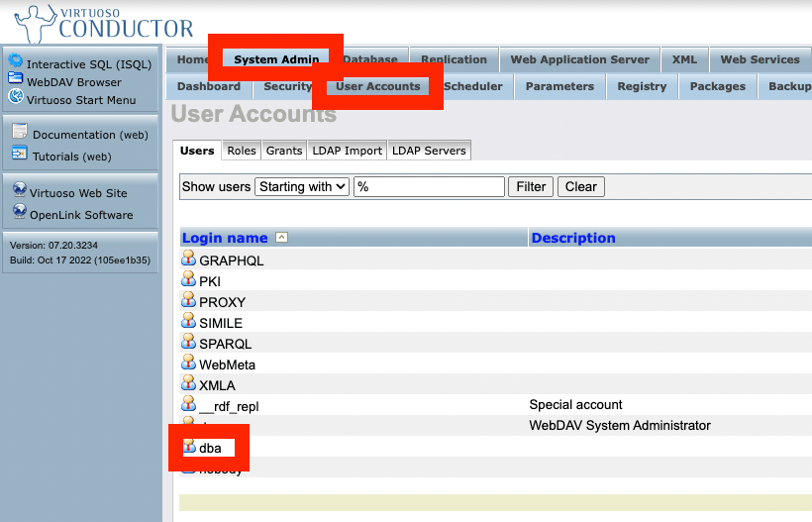Click the user icon beside dba
This screenshot has height=522, width=812.
pos(189,446)
